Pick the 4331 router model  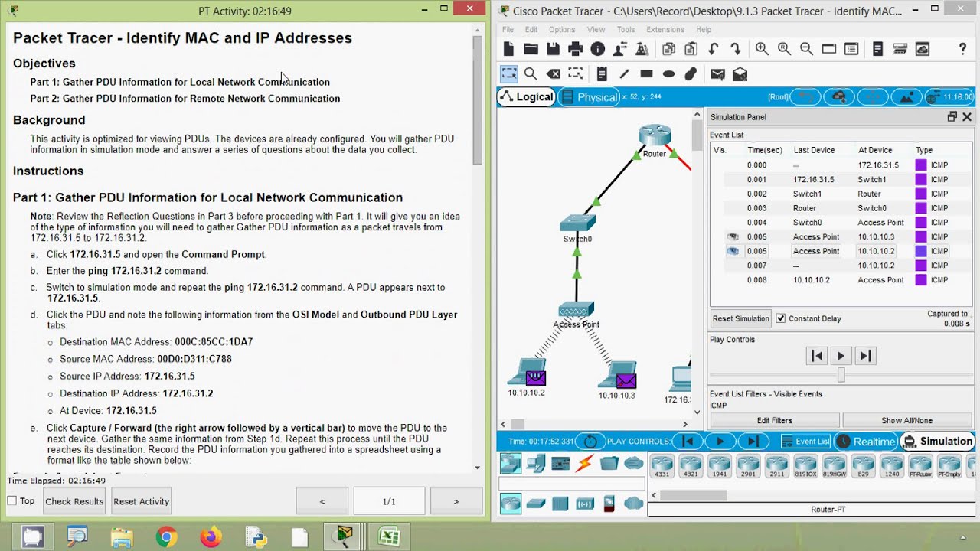click(661, 466)
